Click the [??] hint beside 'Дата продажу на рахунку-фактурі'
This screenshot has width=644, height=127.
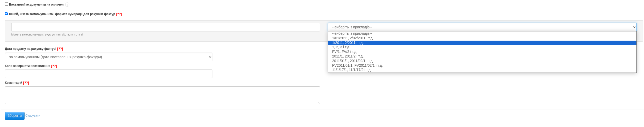(x=60, y=49)
